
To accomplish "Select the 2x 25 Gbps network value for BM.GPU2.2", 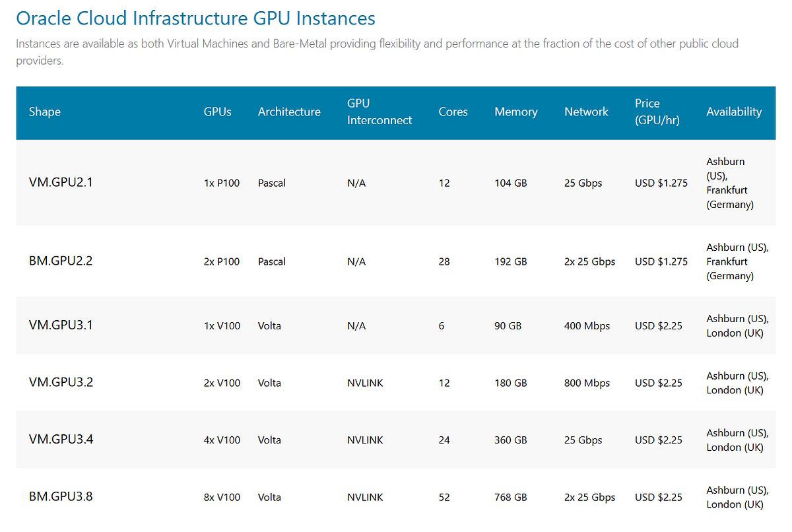I will (x=590, y=261).
